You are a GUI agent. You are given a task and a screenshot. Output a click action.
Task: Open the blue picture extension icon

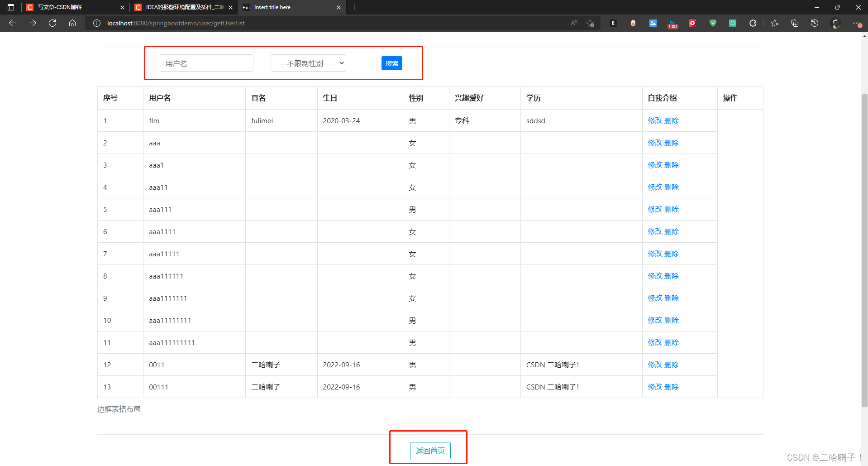tap(653, 23)
